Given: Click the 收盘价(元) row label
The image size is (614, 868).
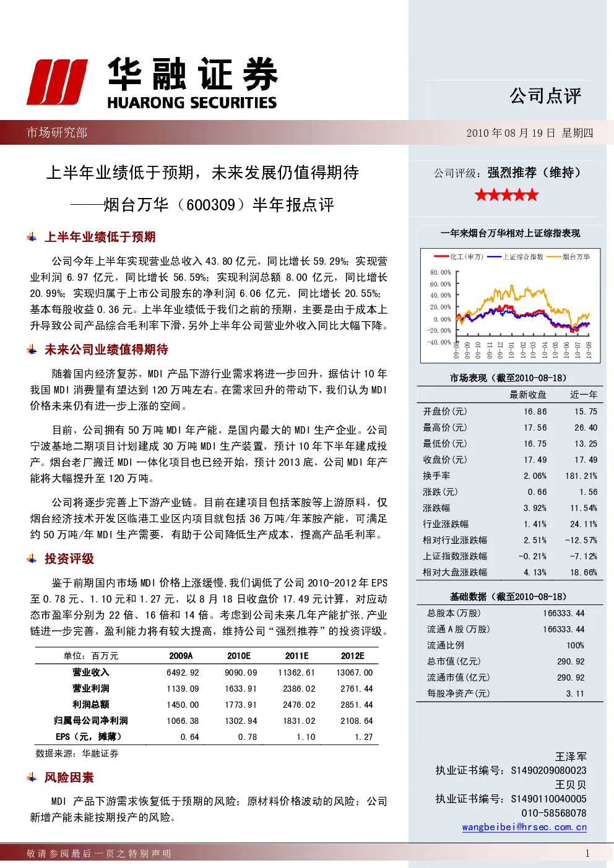Looking at the screenshot, I should [445, 460].
